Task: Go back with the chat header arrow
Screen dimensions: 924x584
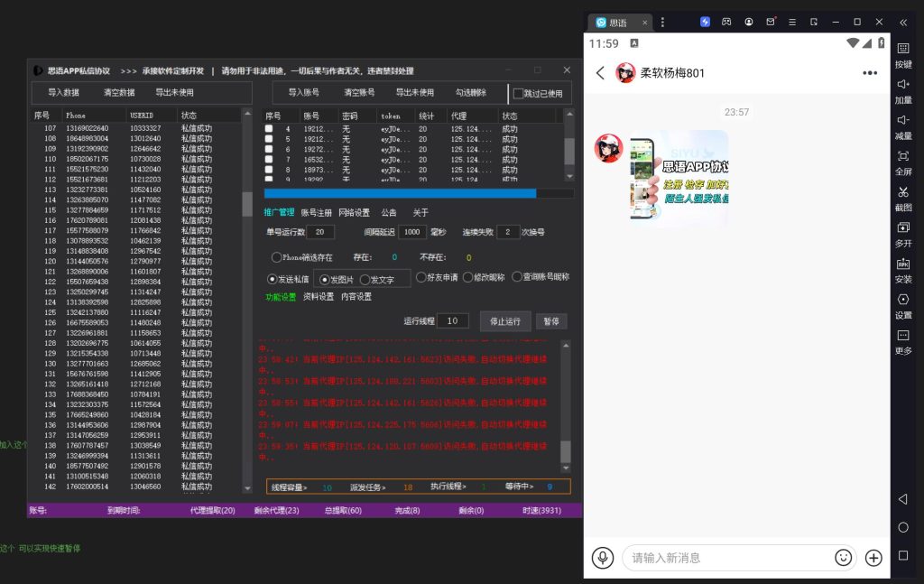Action: point(600,73)
